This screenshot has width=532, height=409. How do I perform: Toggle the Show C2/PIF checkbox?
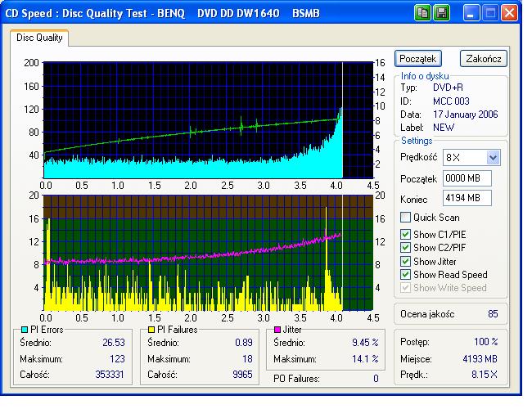(x=405, y=248)
